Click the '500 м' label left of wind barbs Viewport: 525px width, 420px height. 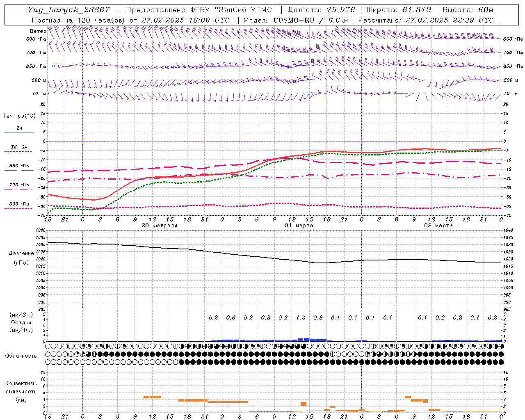pyautogui.click(x=39, y=80)
